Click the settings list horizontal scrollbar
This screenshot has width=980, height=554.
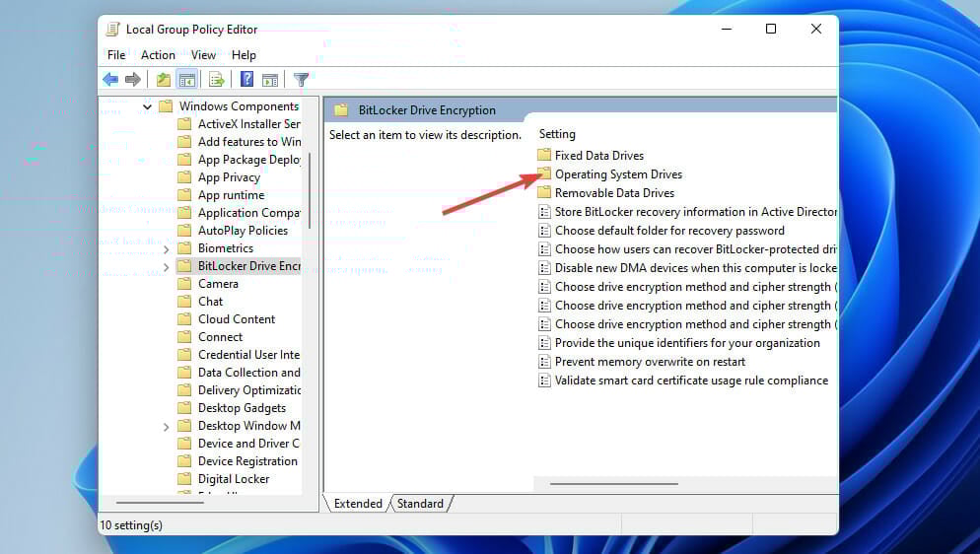pos(614,483)
